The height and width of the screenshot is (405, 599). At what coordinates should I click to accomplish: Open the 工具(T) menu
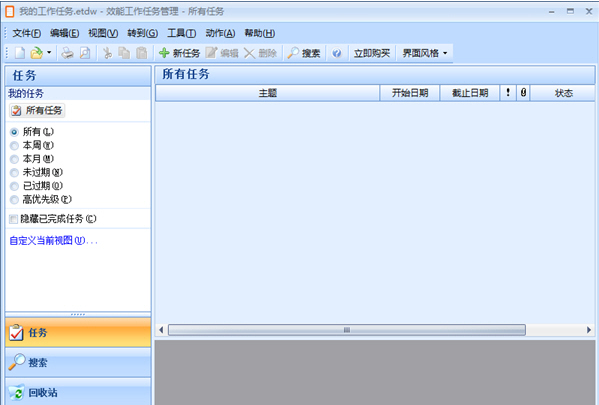(181, 33)
